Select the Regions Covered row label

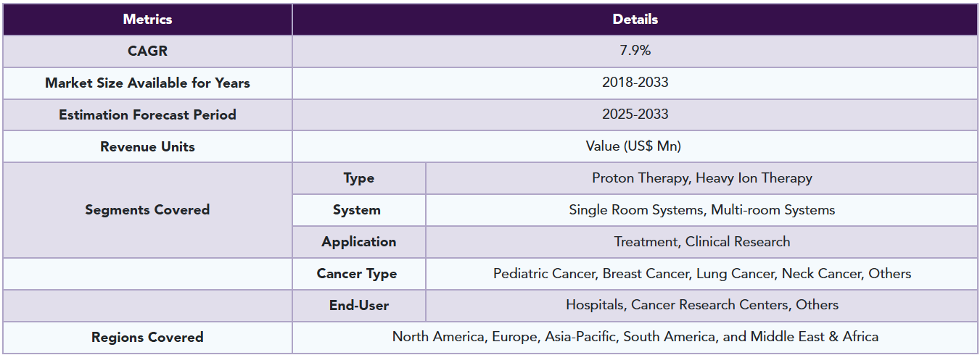point(147,338)
